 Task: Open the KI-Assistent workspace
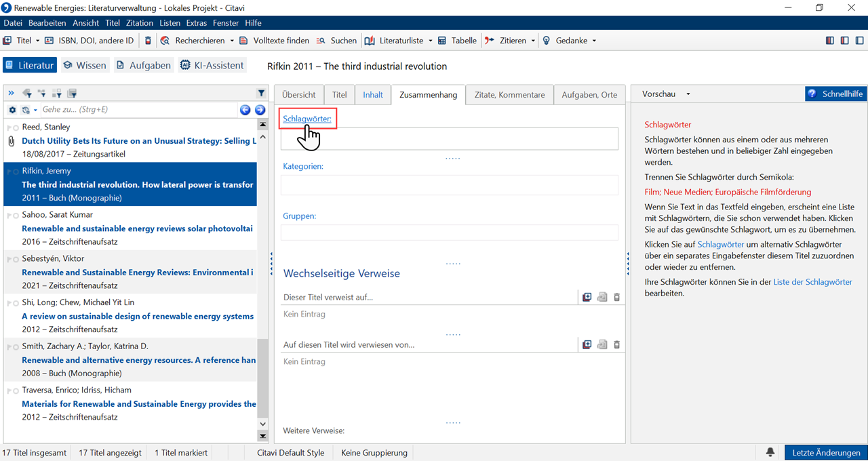(x=212, y=65)
